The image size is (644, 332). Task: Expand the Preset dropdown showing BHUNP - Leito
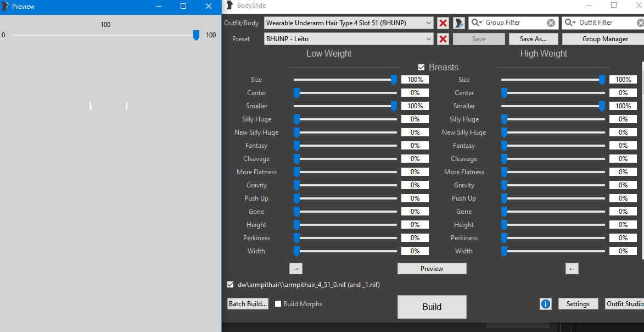coord(428,40)
